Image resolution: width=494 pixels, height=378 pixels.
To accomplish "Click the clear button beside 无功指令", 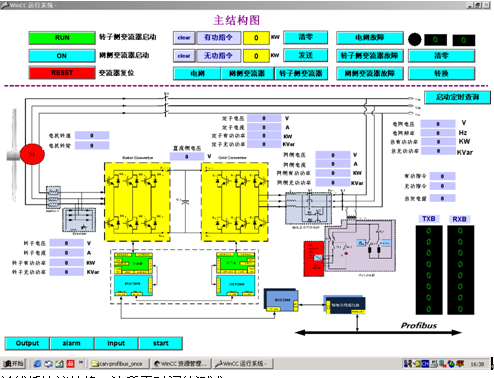I will 184,56.
